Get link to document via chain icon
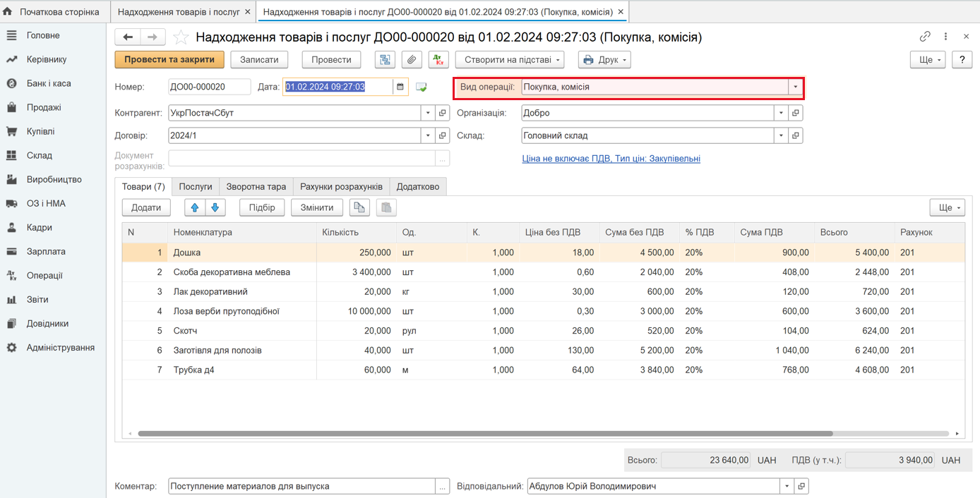Image resolution: width=980 pixels, height=498 pixels. click(925, 37)
